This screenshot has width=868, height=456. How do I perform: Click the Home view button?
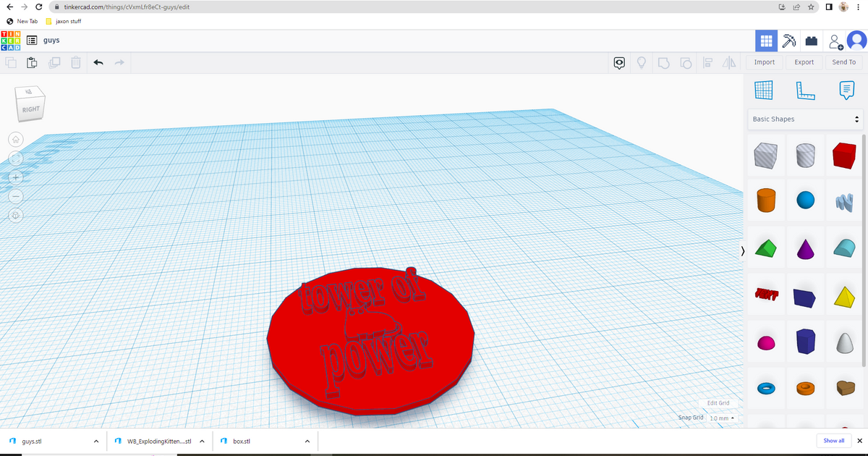pos(16,139)
